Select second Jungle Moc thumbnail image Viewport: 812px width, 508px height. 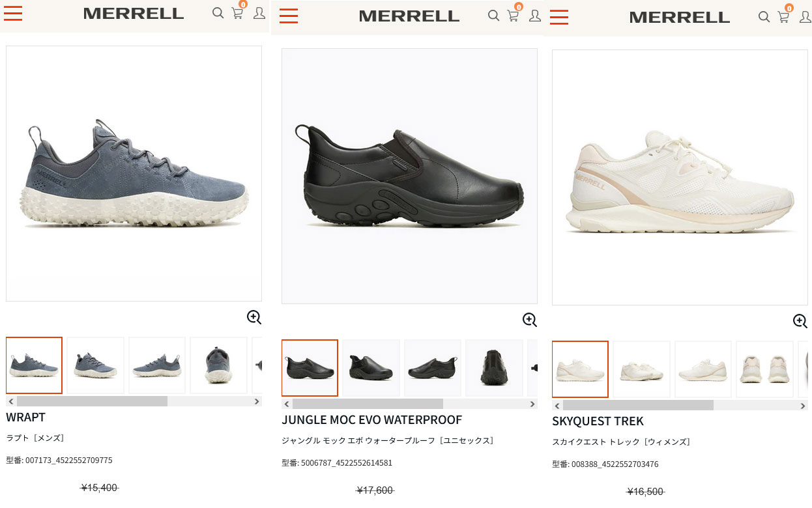(x=371, y=368)
